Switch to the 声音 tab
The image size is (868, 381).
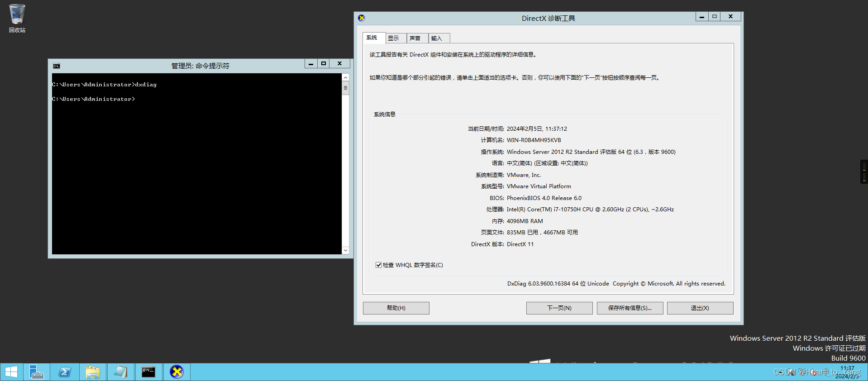(417, 38)
